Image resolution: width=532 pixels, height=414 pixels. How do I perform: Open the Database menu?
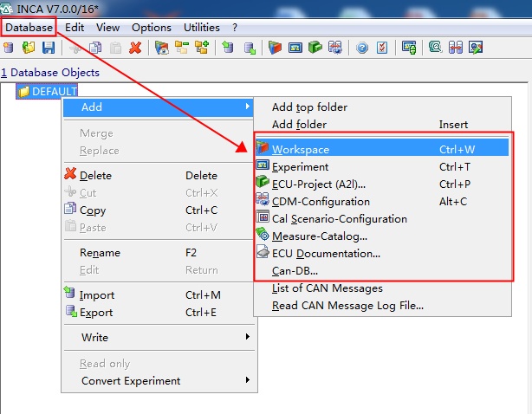click(29, 27)
